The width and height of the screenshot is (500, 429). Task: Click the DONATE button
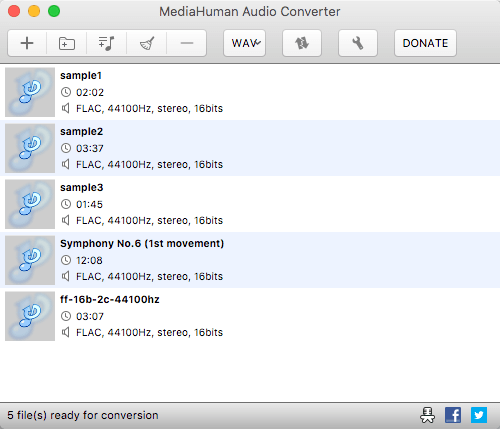pos(425,43)
